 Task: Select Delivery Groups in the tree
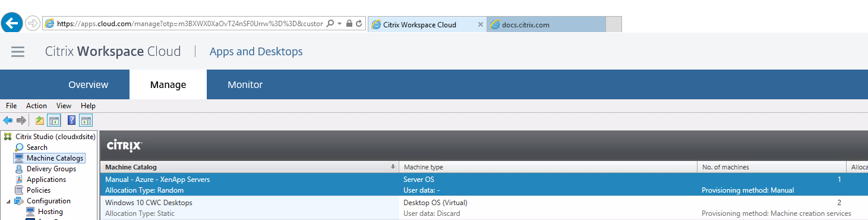pos(51,169)
